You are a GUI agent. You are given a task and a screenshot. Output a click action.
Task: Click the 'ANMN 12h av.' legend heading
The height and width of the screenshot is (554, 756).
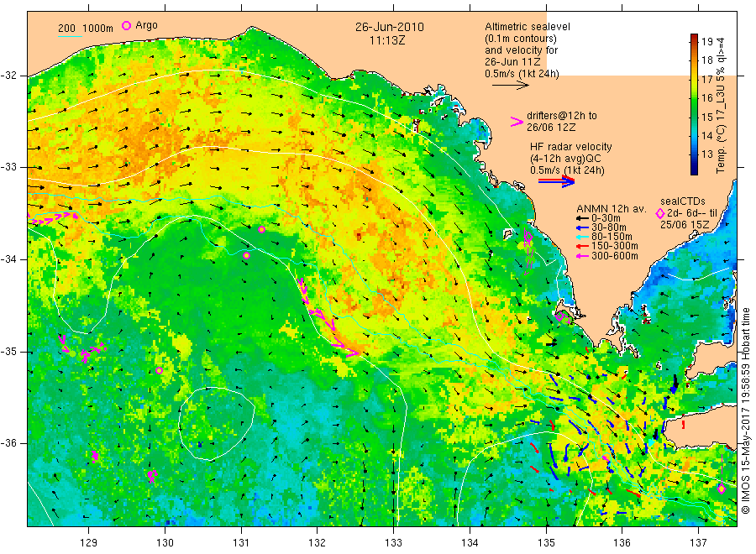[612, 209]
